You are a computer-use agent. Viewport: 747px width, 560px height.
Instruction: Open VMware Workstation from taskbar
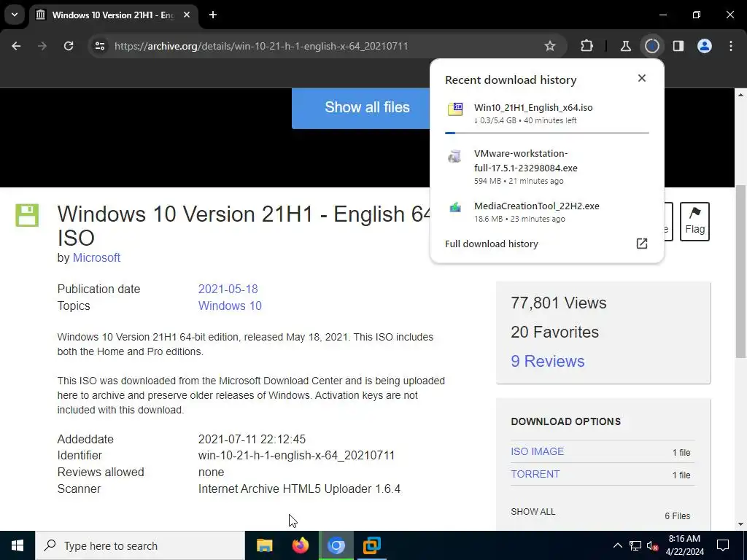coord(371,545)
